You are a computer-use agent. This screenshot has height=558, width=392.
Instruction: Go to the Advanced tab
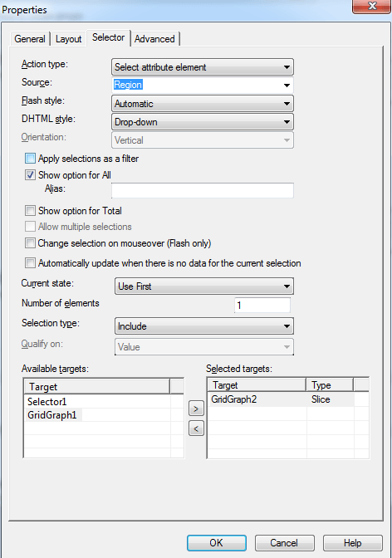point(154,39)
